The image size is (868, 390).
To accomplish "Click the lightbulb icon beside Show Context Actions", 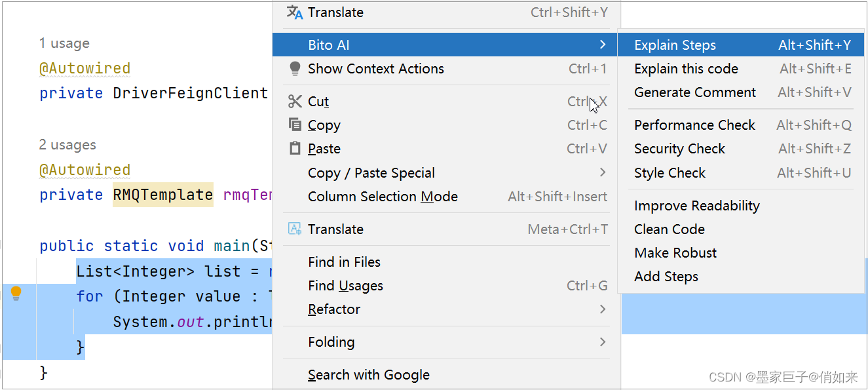I will pos(295,69).
